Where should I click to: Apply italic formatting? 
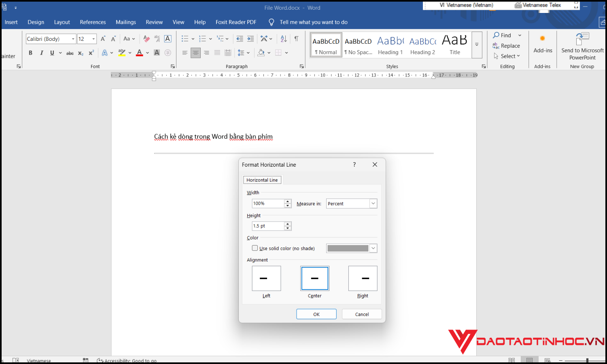41,53
